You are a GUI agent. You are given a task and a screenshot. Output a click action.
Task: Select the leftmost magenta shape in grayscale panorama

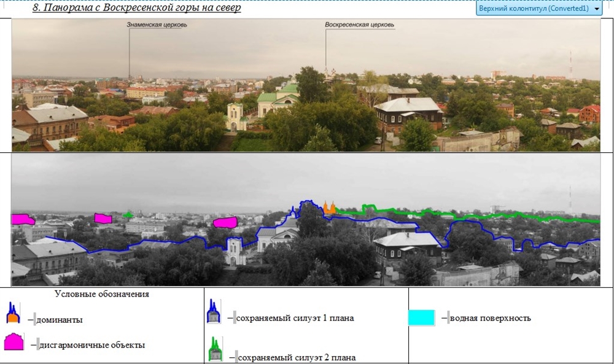tap(23, 219)
